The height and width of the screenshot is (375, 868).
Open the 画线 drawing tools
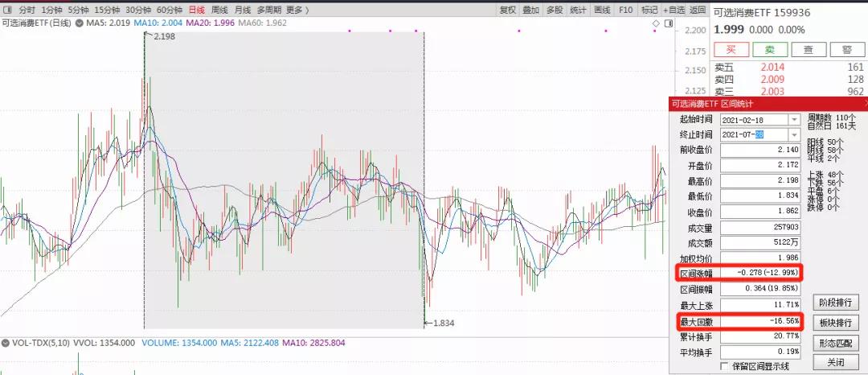601,10
